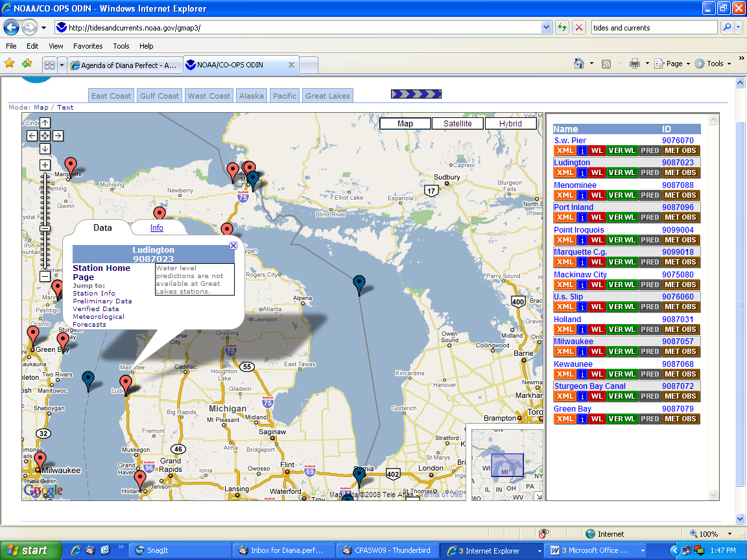The image size is (747, 560).
Task: Click the IE Favorites star icon
Action: click(10, 64)
